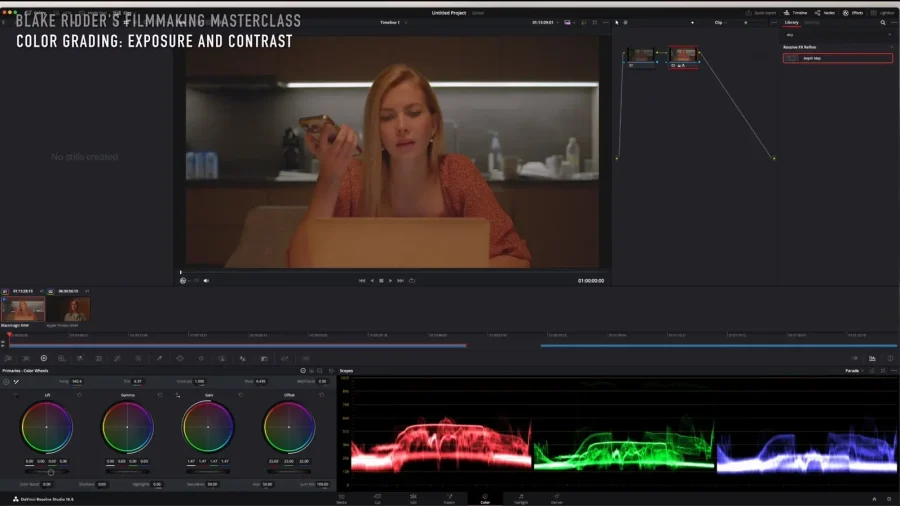
Task: Select the white balance picker tool
Action: 16,382
